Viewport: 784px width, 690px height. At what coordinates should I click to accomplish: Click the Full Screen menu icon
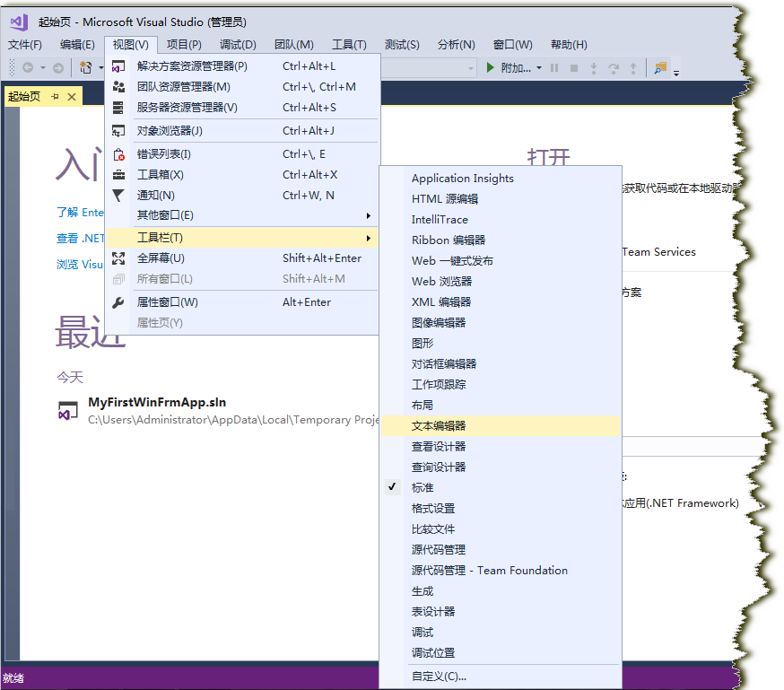118,258
